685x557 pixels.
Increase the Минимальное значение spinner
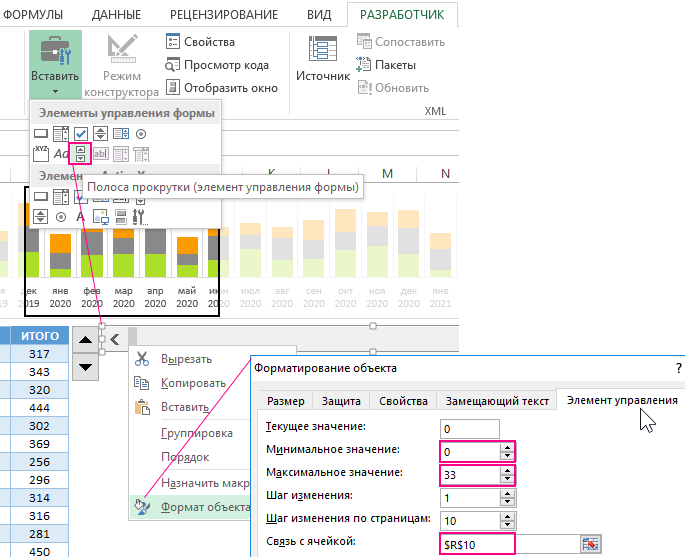(507, 447)
